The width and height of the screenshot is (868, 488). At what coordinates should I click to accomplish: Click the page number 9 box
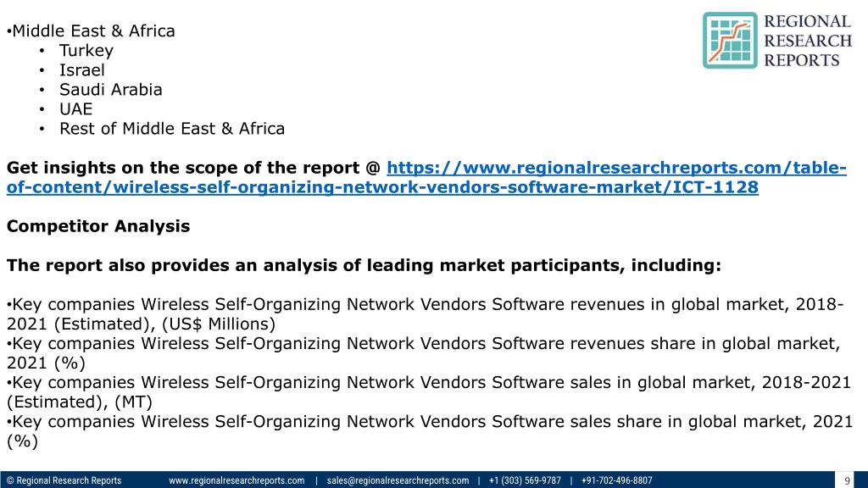[x=847, y=480]
